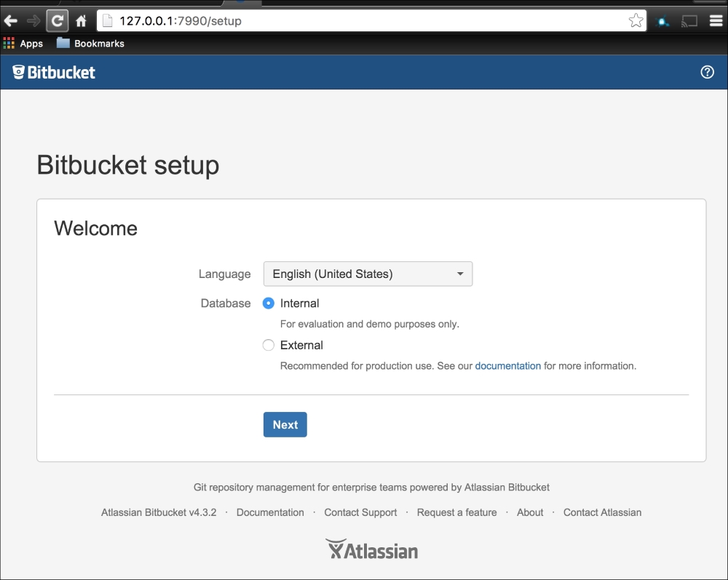Click the Bitbucket logo in header
The width and height of the screenshot is (728, 580).
55,72
